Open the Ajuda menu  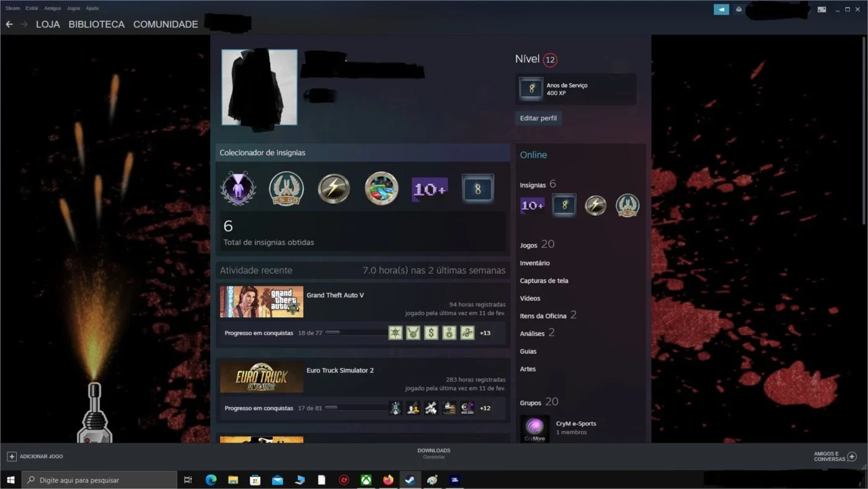point(92,9)
